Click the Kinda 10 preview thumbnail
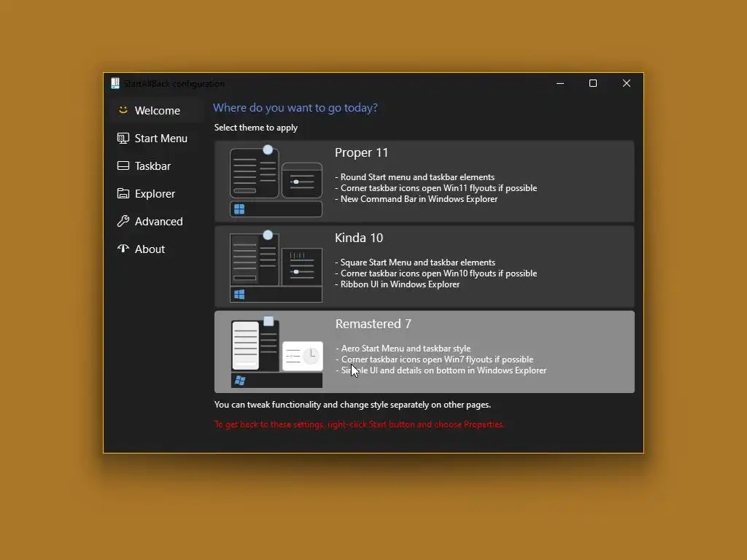747x560 pixels. click(x=276, y=267)
